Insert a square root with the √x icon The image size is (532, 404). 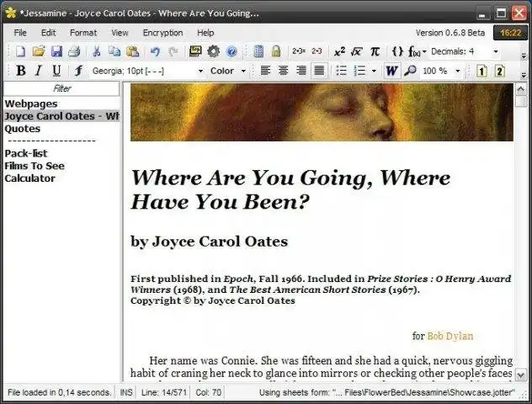(x=357, y=51)
